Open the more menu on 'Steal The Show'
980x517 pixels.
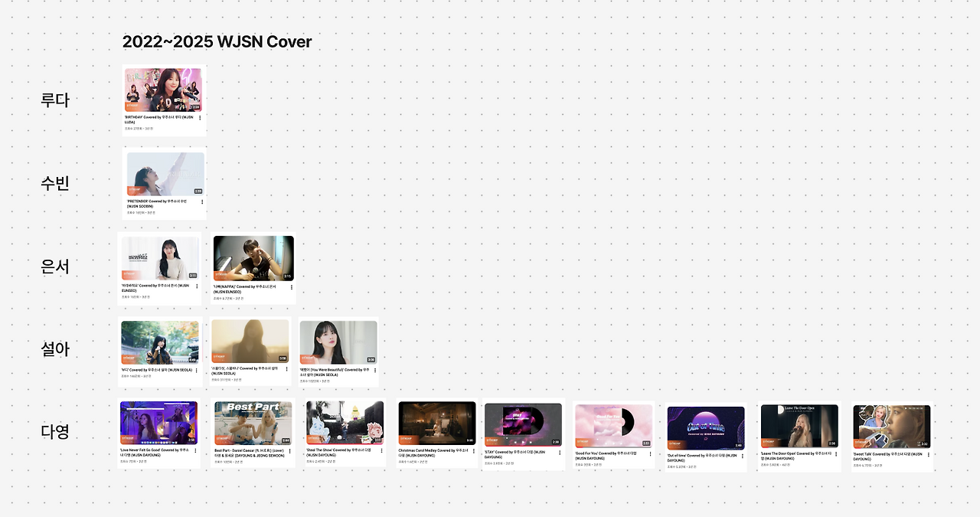coord(382,452)
